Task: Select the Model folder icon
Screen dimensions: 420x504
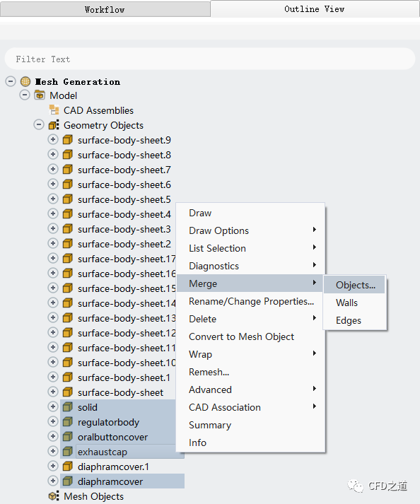Action: coord(40,95)
